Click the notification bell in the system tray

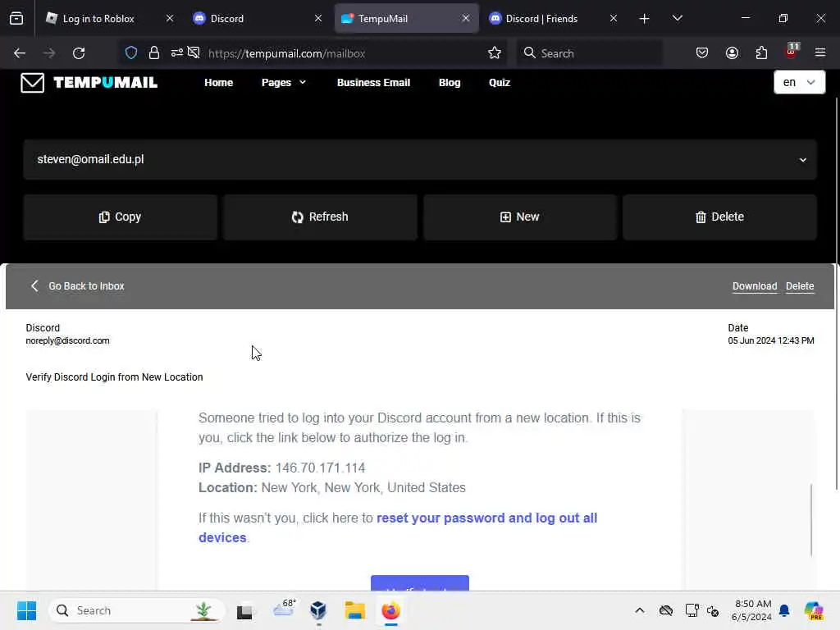pos(784,610)
